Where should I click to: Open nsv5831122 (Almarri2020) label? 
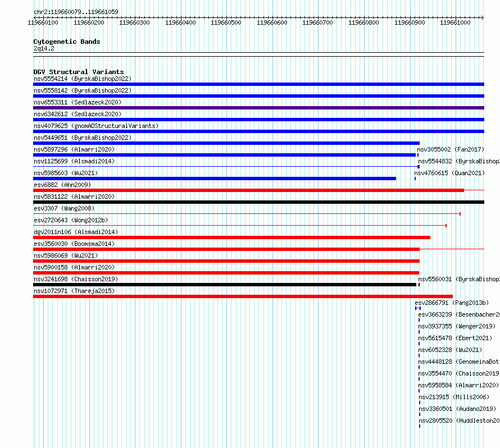[74, 196]
